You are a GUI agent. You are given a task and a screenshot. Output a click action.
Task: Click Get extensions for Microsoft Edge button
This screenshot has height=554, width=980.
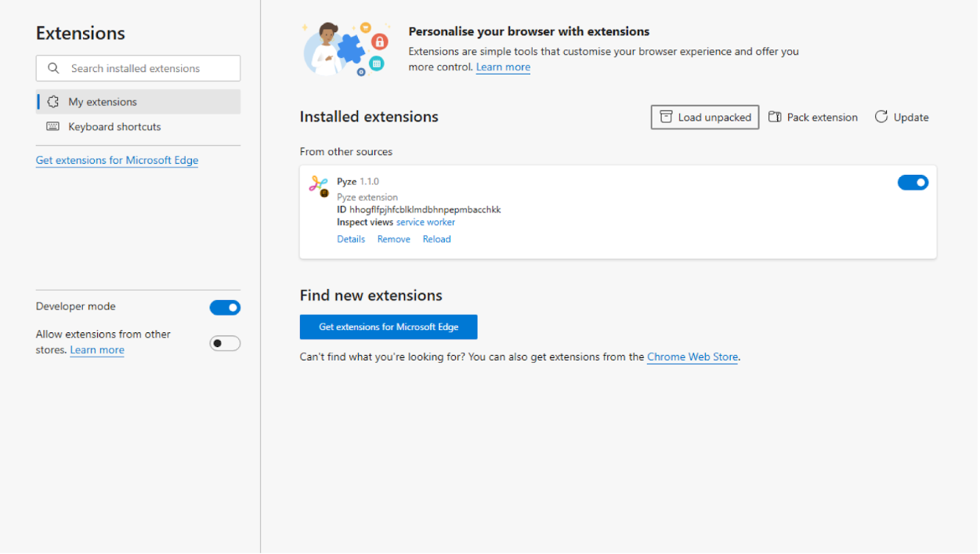388,327
